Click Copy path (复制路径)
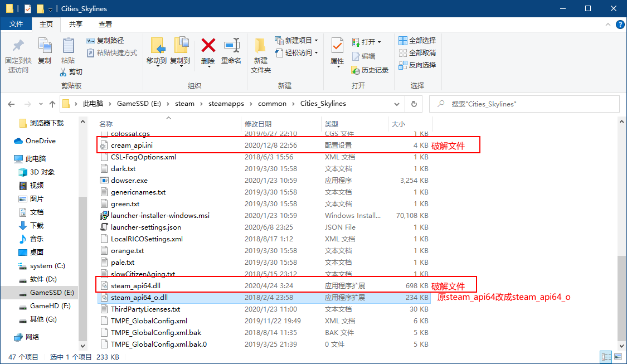Image resolution: width=627 pixels, height=364 pixels. click(x=105, y=40)
